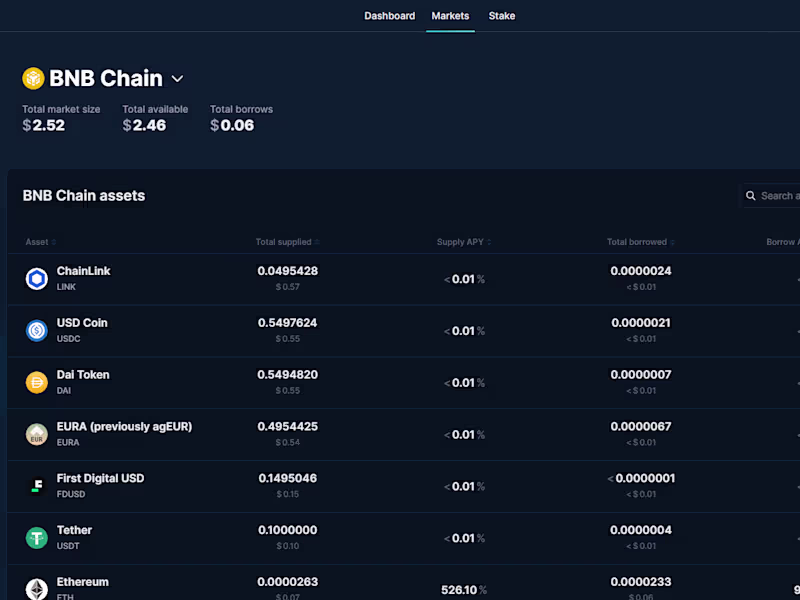Viewport: 800px width, 600px height.
Task: Select the EURA token icon
Action: coord(37,434)
